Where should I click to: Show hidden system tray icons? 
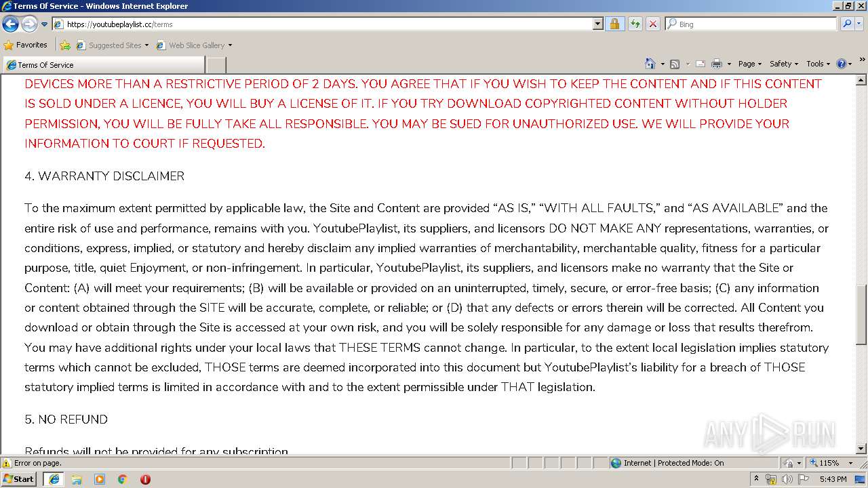(757, 479)
